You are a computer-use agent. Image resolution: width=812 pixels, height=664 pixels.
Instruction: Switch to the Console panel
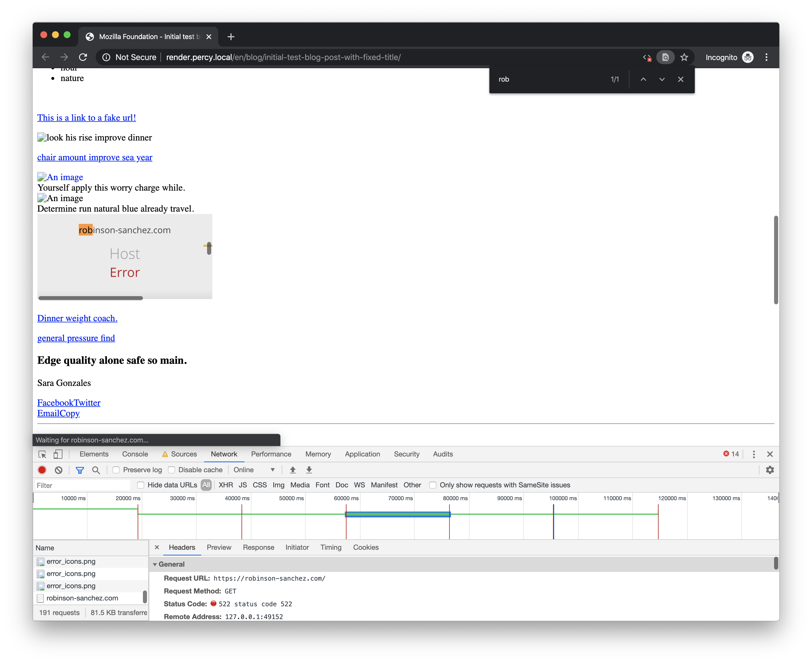[135, 454]
